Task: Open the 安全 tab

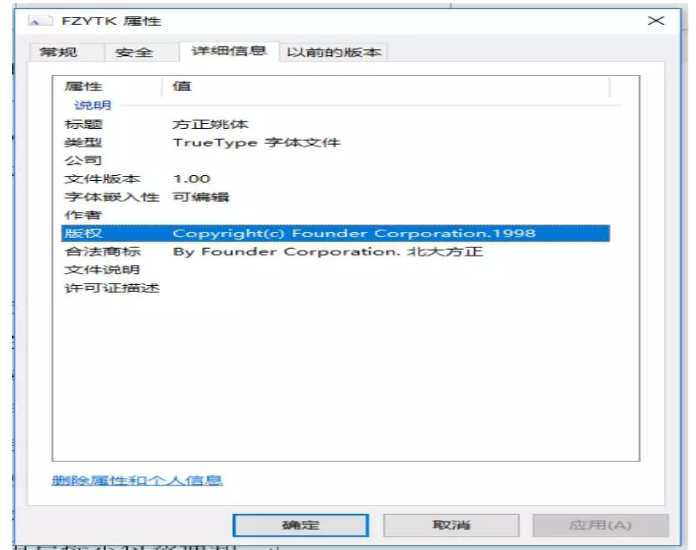Action: pos(134,53)
